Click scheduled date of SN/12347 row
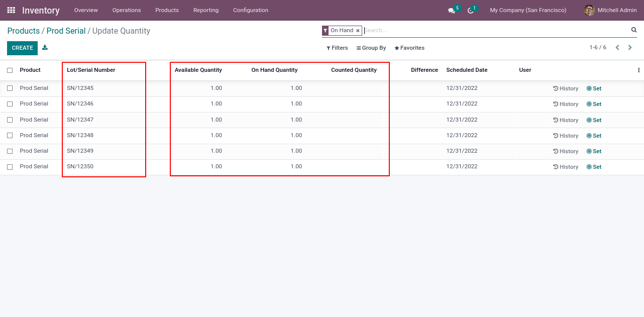This screenshot has width=644, height=317. click(462, 120)
